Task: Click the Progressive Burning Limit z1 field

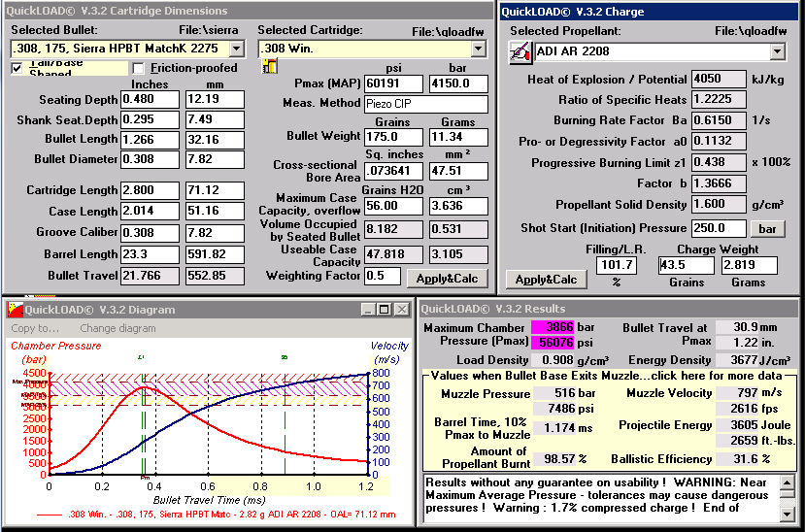Action: tap(719, 162)
